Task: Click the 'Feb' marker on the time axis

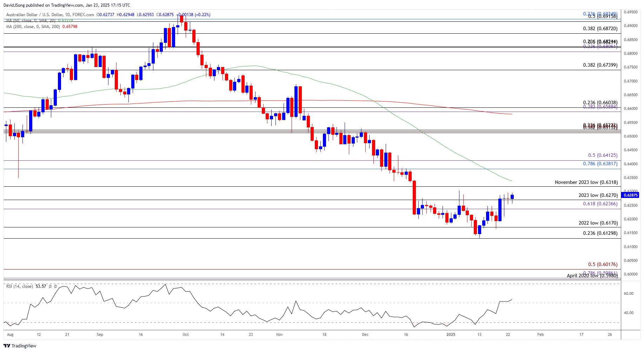Action: (x=540, y=334)
